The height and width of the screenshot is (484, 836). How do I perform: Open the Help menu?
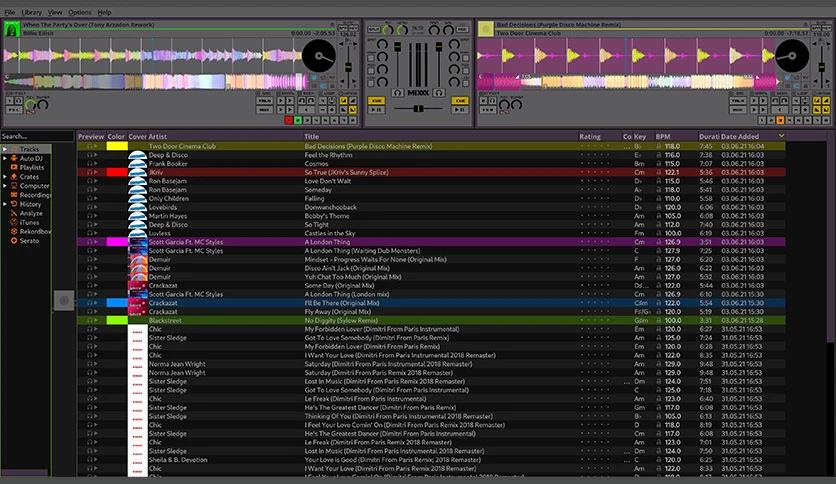(104, 12)
